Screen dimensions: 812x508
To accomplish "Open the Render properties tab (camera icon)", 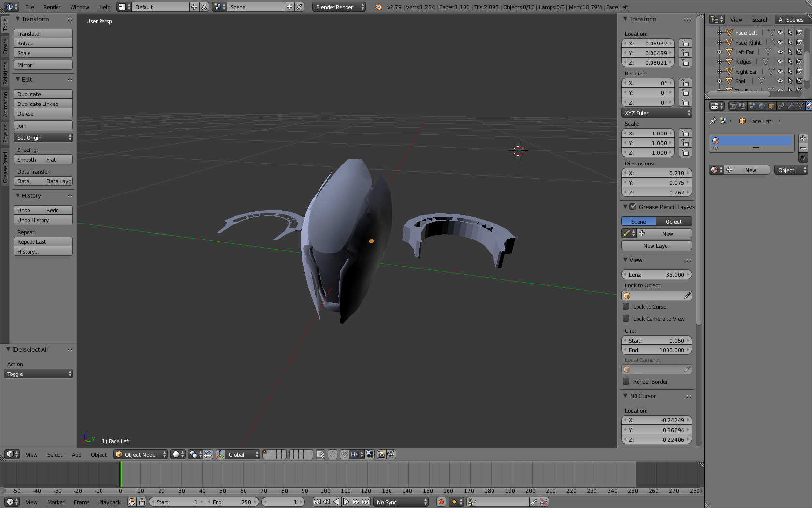I will 733,106.
